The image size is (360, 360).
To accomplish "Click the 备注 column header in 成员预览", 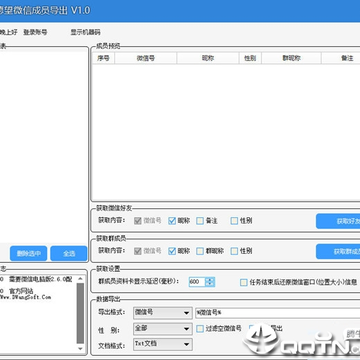I will tap(341, 58).
